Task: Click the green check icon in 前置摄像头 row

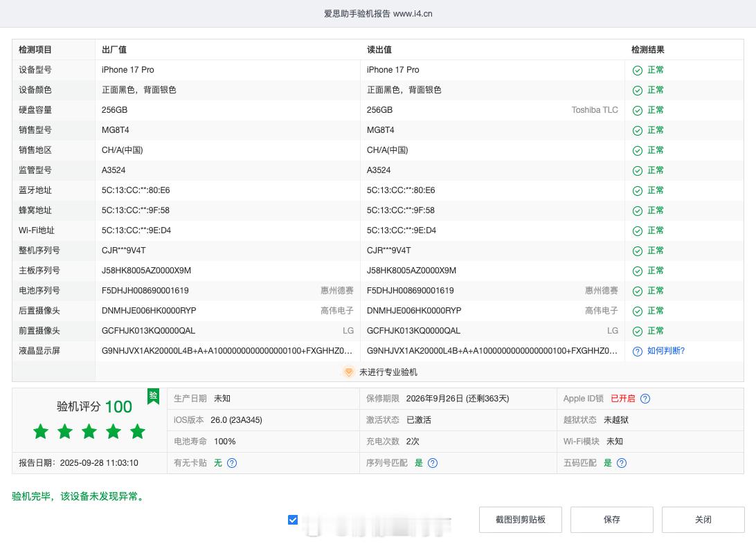Action: click(638, 332)
